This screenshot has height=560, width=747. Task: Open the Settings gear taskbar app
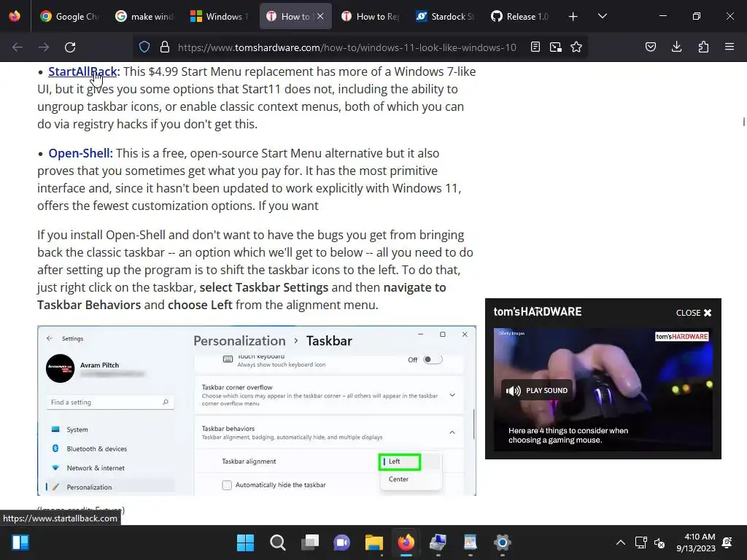point(502,542)
